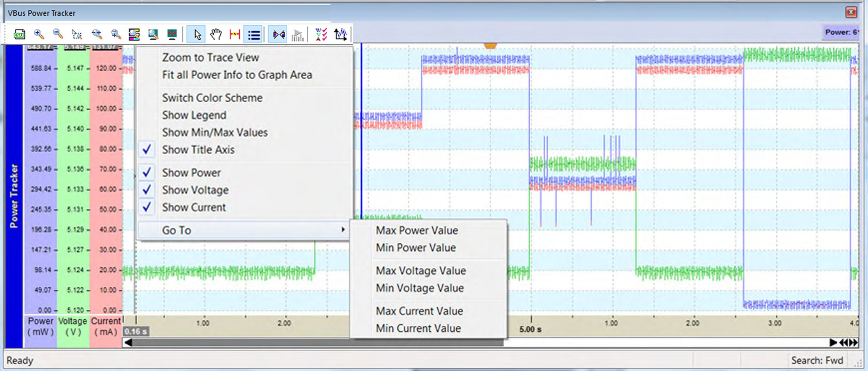
Task: Click Switch Color Scheme
Action: click(212, 98)
